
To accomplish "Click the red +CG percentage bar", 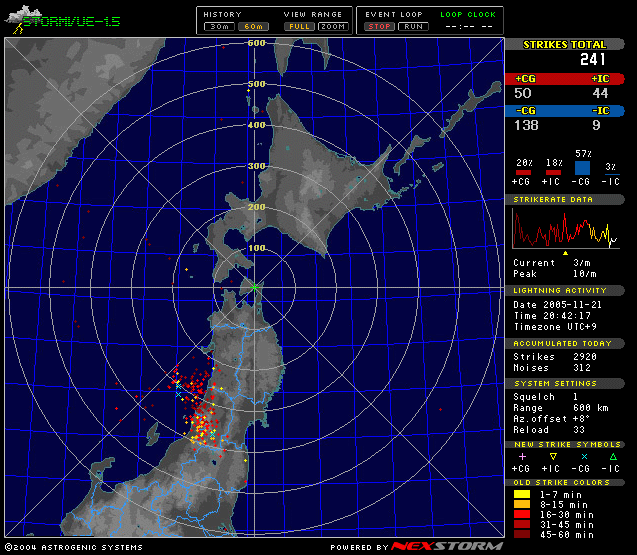I will (521, 173).
